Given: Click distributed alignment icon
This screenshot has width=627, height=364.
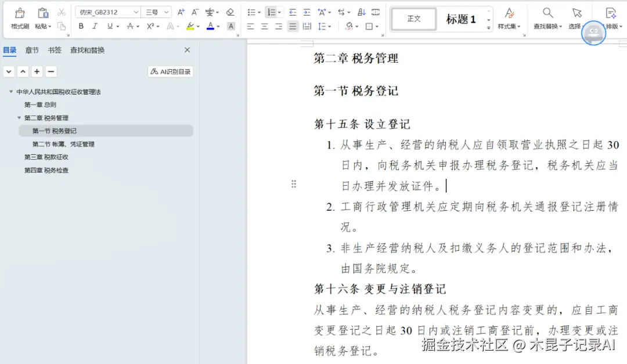Looking at the screenshot, I should click(307, 26).
